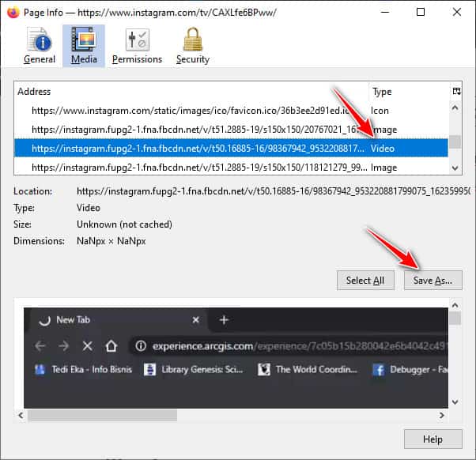Image resolution: width=476 pixels, height=460 pixels.
Task: Close the Page Info window
Action: click(457, 12)
